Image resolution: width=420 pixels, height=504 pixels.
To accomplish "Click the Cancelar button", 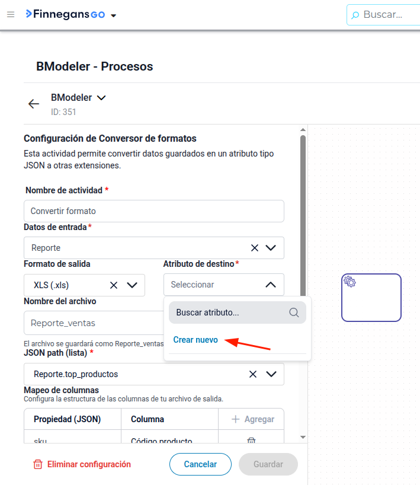I will coord(200,464).
